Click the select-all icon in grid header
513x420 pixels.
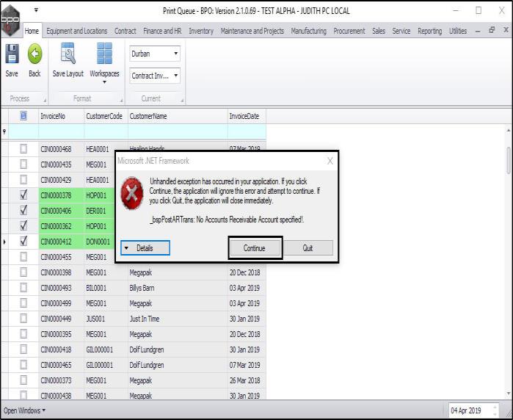click(x=23, y=116)
